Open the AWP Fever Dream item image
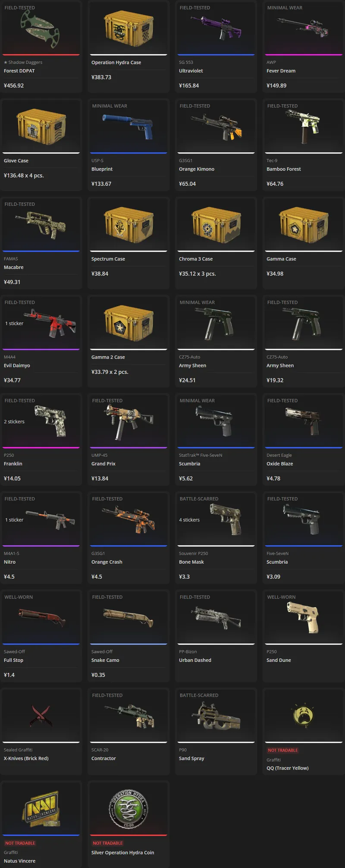 click(x=303, y=26)
